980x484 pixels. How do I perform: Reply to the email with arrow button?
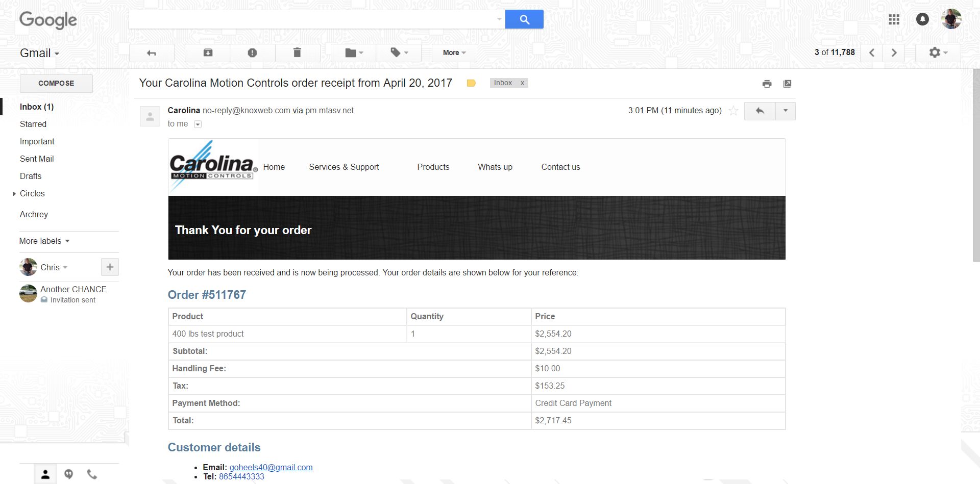(x=760, y=111)
